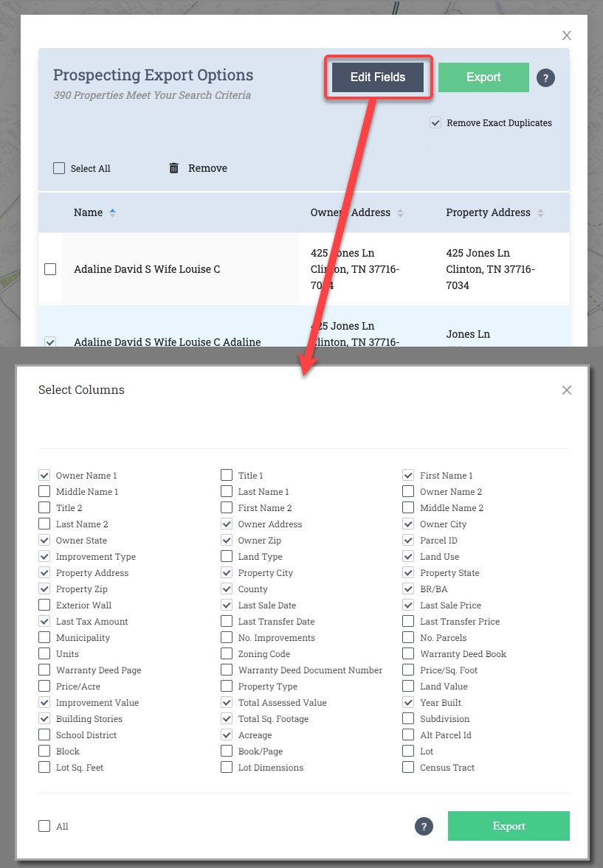The height and width of the screenshot is (868, 603).
Task: Click the top green Export button
Action: coord(483,77)
